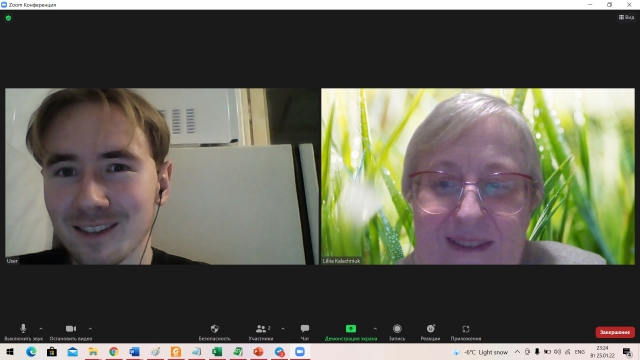Switch to Microsoft Word in taskbar
Image resolution: width=640 pixels, height=360 pixels.
(134, 352)
